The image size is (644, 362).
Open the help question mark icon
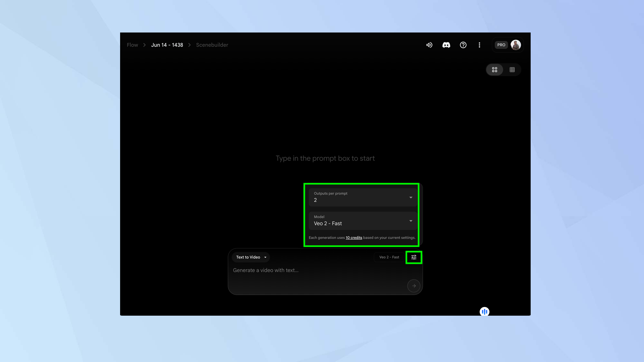pyautogui.click(x=463, y=45)
